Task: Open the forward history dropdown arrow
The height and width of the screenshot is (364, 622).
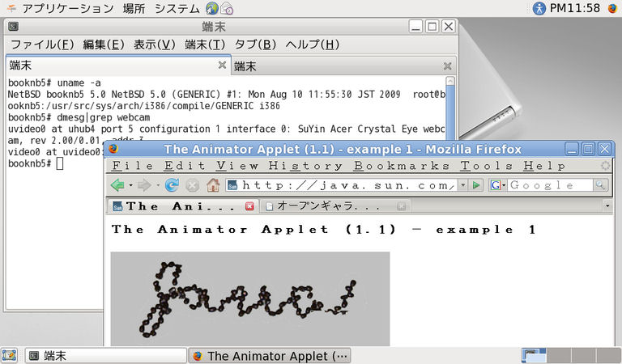Action: tap(157, 185)
